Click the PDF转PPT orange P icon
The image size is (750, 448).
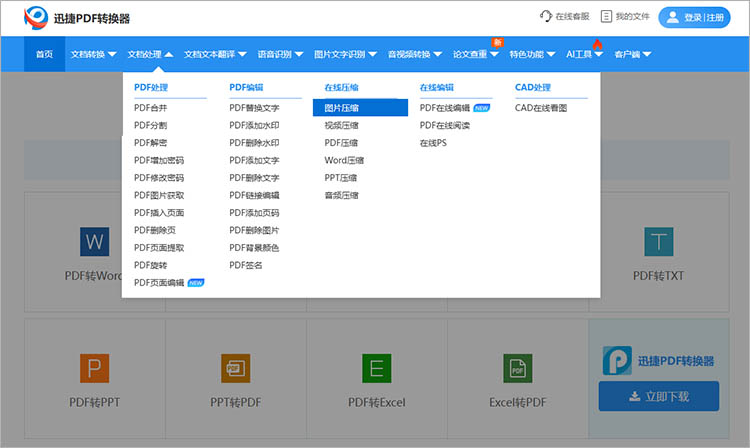point(94,368)
